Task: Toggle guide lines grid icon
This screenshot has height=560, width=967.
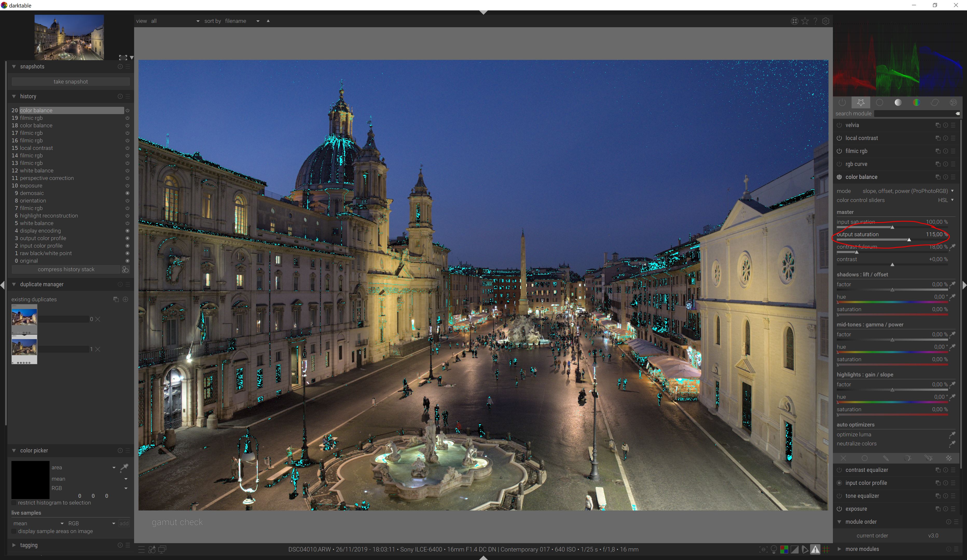Action: pos(826,549)
